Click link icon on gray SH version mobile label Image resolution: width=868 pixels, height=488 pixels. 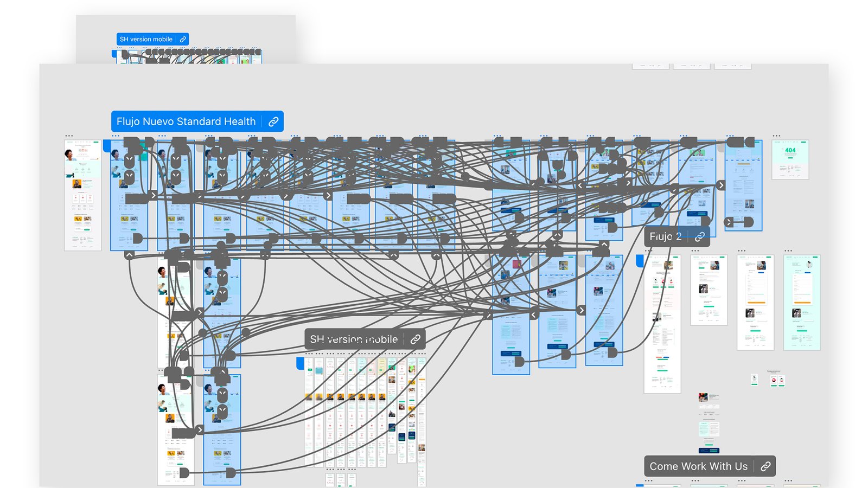tap(416, 339)
